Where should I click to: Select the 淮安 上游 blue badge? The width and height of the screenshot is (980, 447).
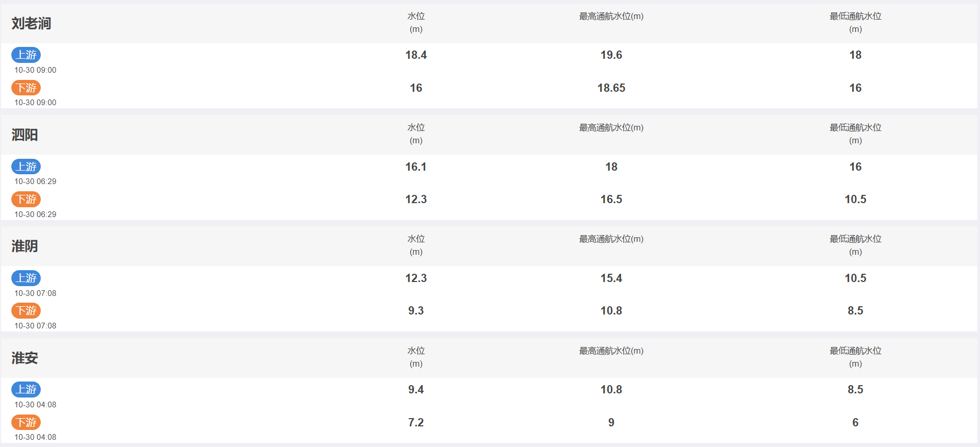point(26,389)
